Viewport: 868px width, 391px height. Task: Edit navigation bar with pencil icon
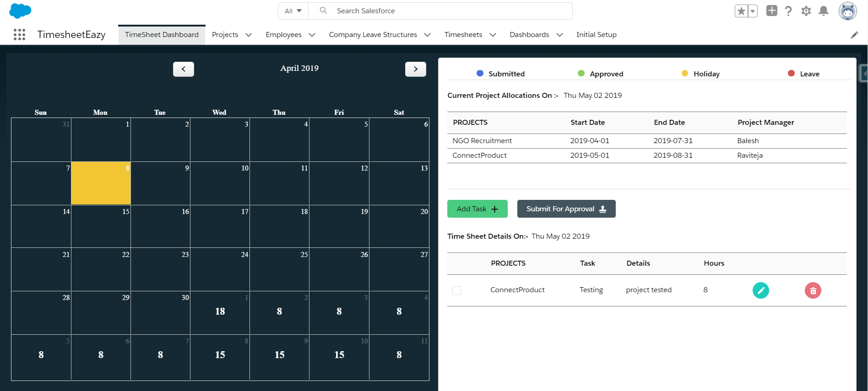pos(854,35)
